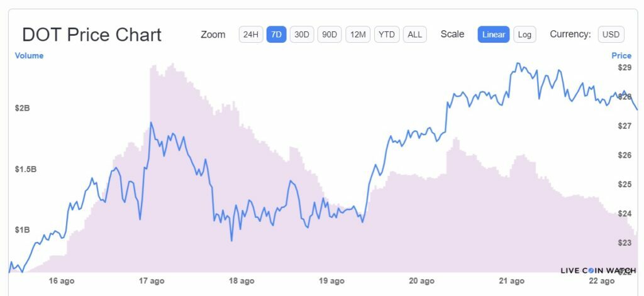Viewport: 644px width, 296px height.
Task: Click the Price axis label
Action: tap(621, 56)
